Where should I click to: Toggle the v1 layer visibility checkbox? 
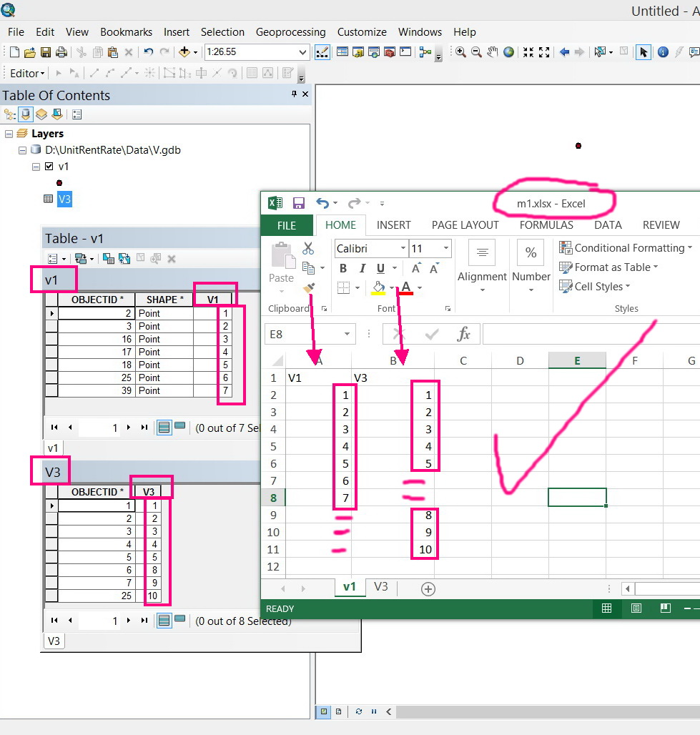coord(49,167)
